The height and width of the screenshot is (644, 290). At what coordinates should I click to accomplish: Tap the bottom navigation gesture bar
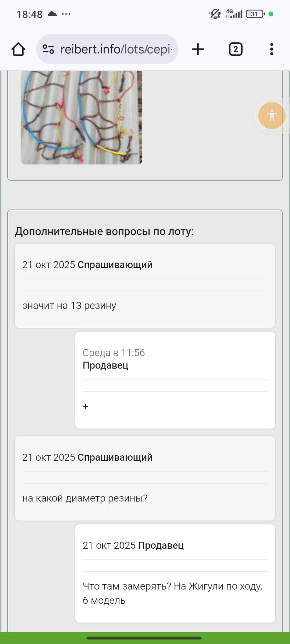[144, 638]
